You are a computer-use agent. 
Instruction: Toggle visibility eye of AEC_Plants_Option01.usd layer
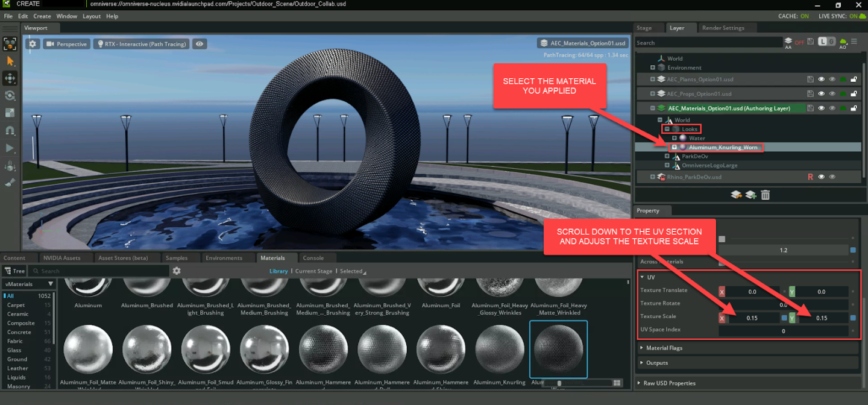coord(821,80)
